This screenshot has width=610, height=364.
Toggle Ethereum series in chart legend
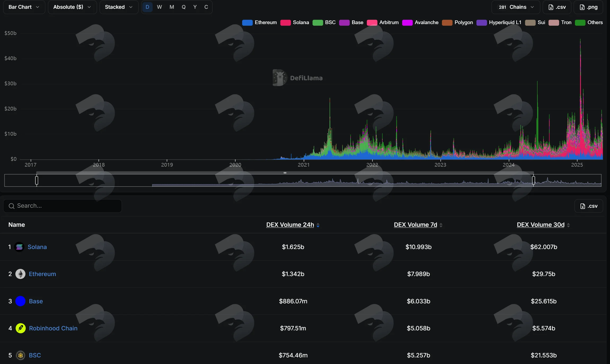click(259, 23)
